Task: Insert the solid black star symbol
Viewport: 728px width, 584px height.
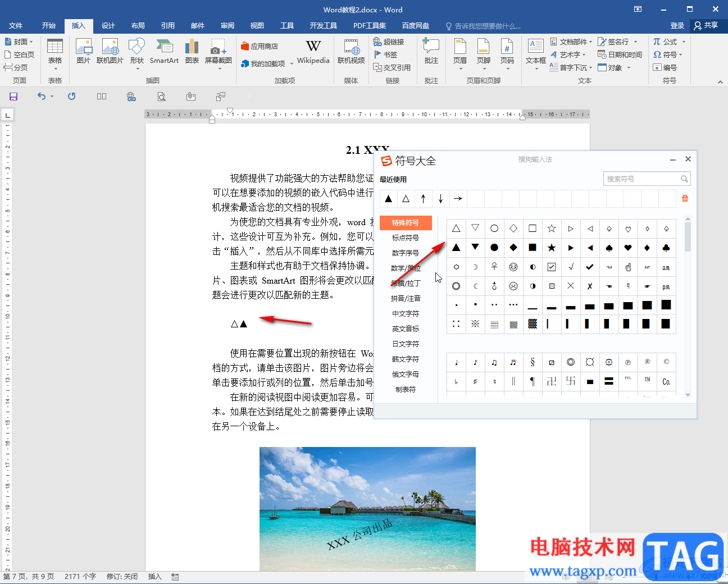Action: (x=552, y=248)
